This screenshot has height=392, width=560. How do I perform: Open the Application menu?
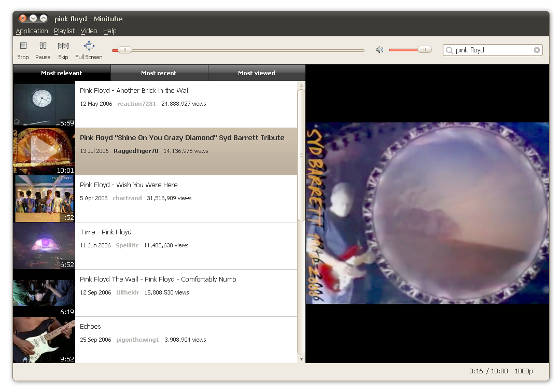click(32, 31)
